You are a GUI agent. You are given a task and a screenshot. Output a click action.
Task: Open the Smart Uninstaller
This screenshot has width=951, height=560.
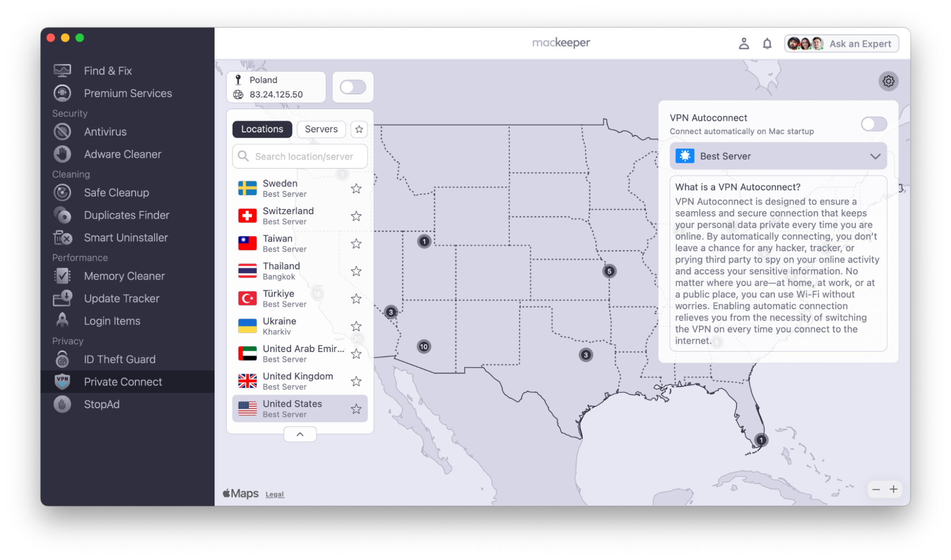point(126,237)
